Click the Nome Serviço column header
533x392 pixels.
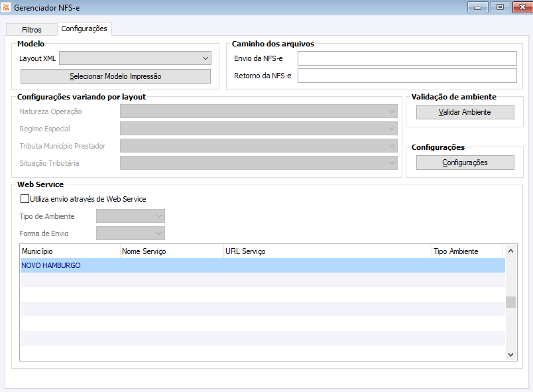pos(172,251)
